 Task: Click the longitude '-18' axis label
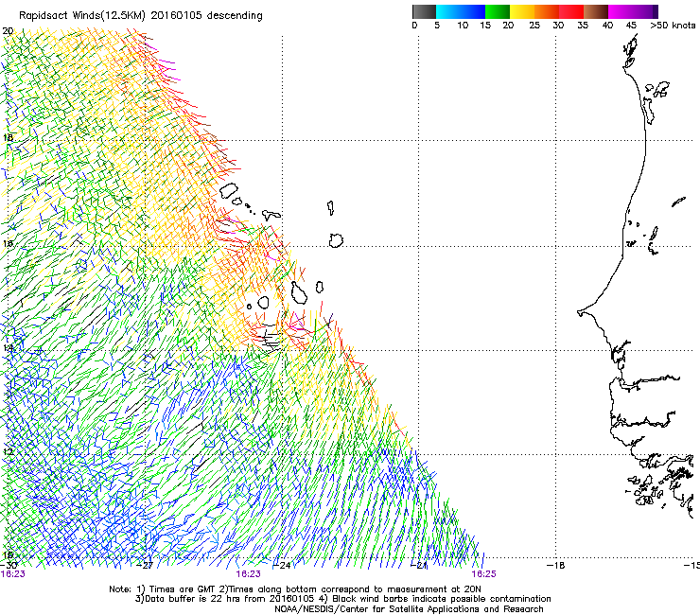pyautogui.click(x=556, y=566)
